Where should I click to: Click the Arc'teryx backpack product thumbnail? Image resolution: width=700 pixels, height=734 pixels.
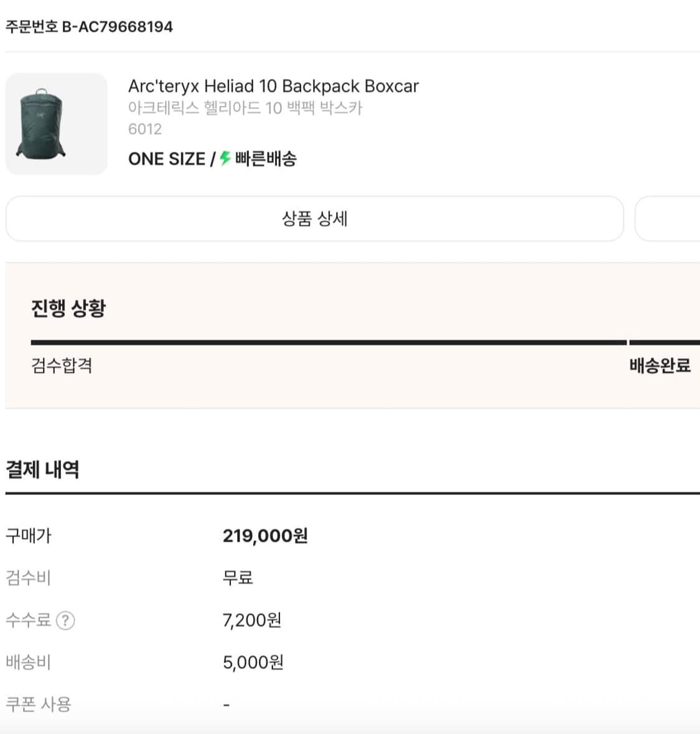56,123
